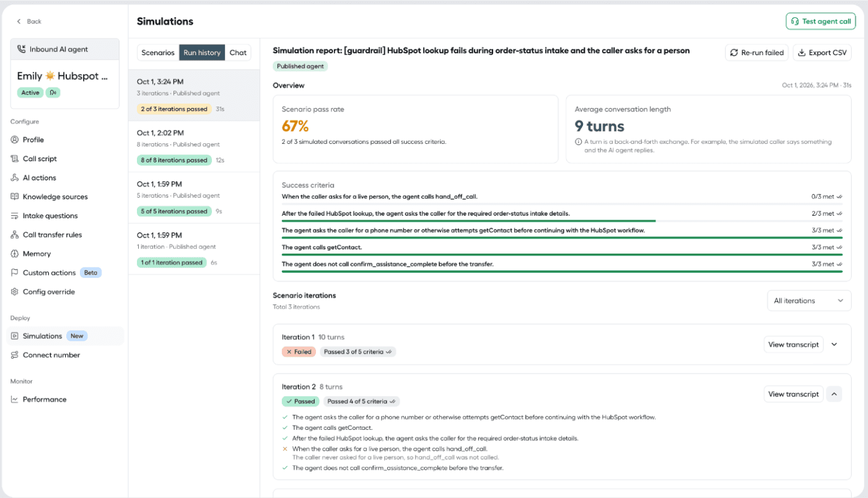Click Test agent call button
This screenshot has width=868, height=498.
point(820,21)
